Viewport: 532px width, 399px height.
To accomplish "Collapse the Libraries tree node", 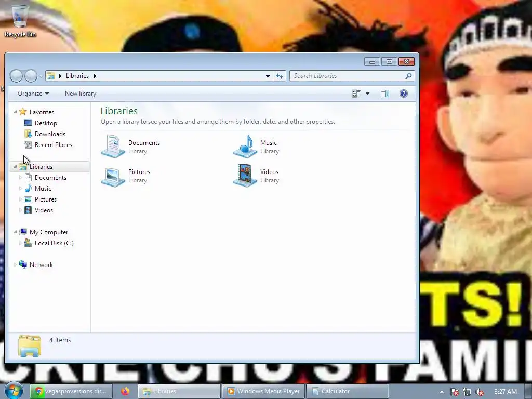I will [x=15, y=167].
